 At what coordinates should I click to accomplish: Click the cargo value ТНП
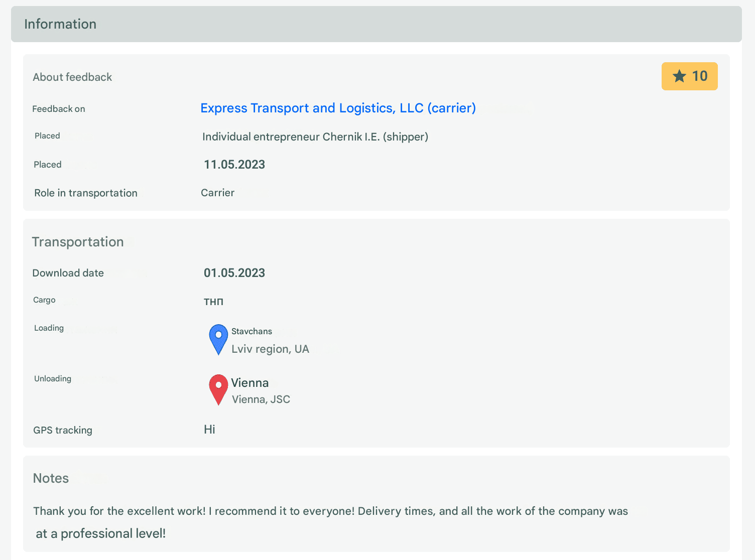click(x=213, y=302)
